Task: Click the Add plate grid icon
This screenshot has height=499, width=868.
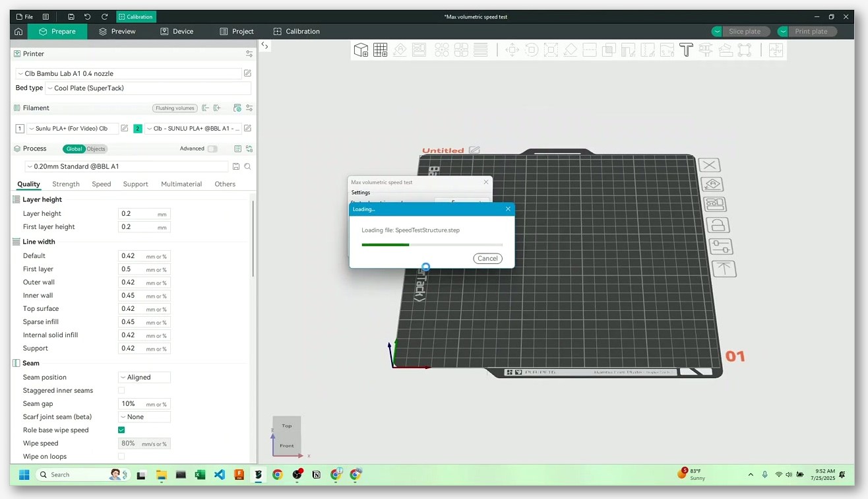Action: click(x=380, y=50)
